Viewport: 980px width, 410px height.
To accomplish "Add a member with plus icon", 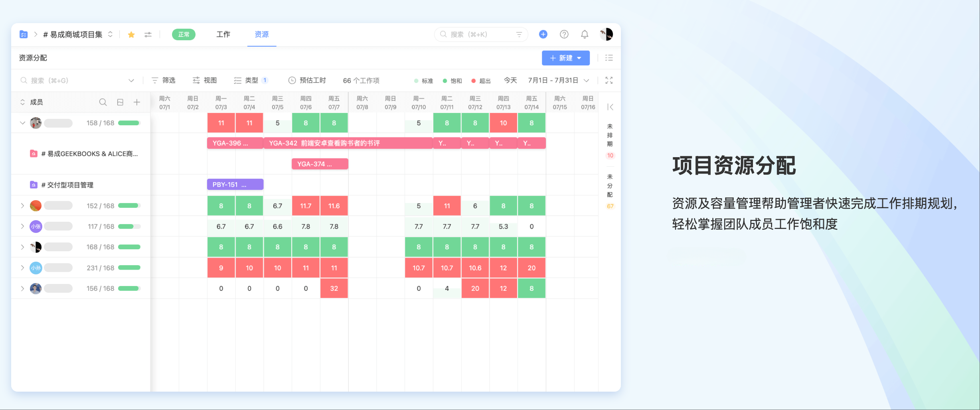I will click(137, 102).
